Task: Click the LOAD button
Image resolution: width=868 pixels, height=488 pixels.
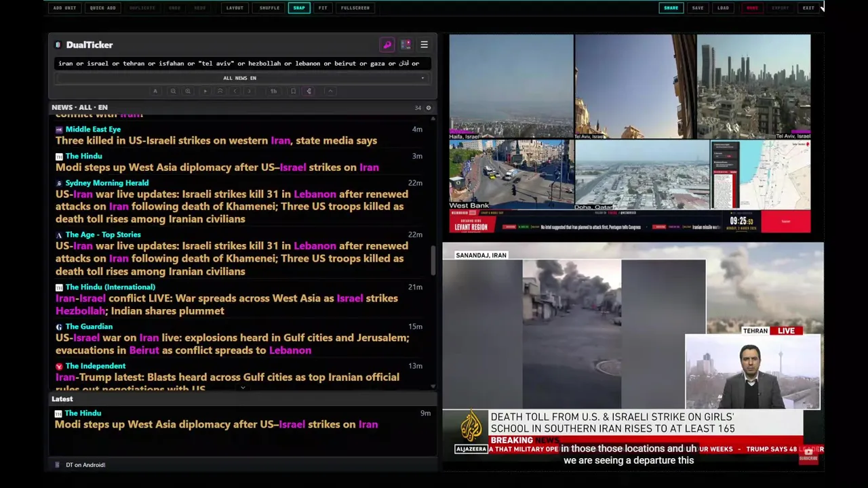Action: [x=724, y=8]
